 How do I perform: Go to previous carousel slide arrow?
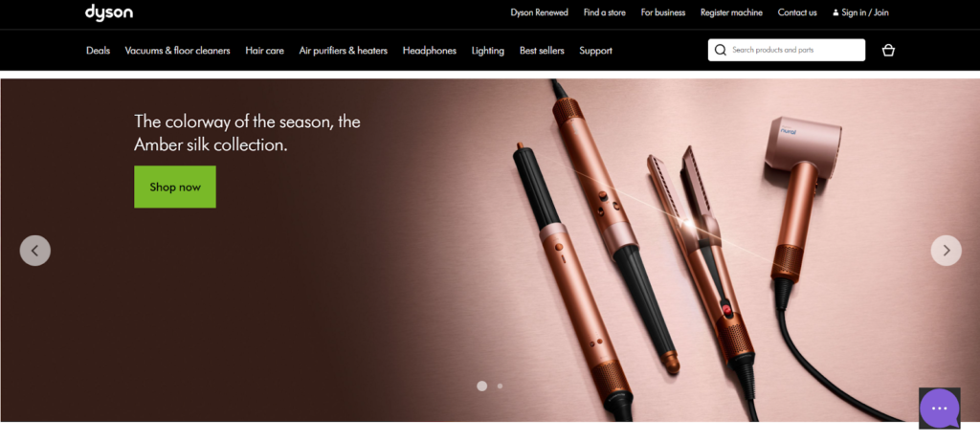(35, 251)
